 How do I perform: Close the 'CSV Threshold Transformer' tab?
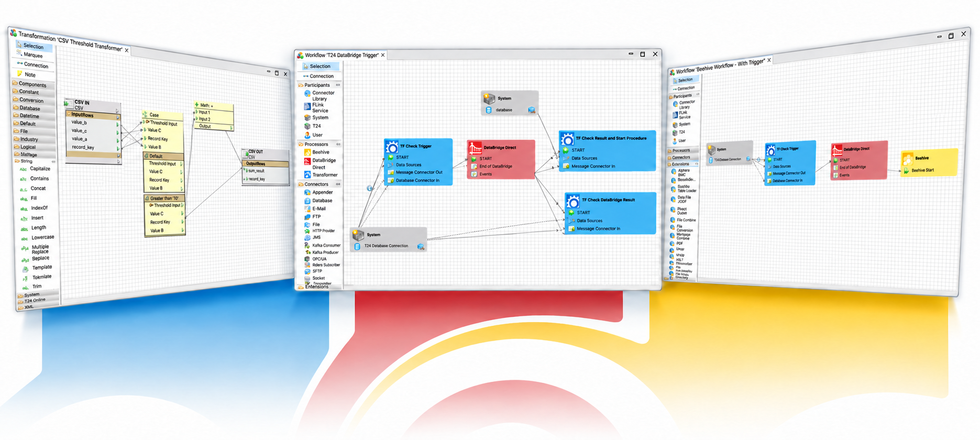point(127,51)
